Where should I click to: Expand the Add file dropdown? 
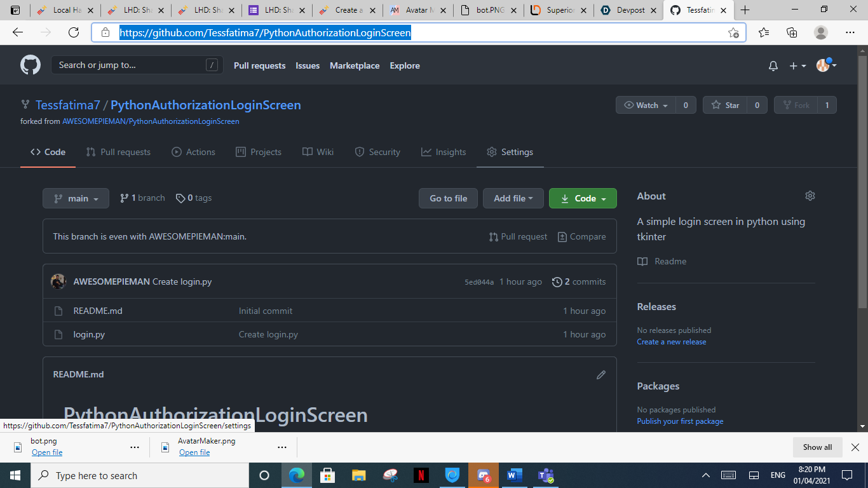(513, 198)
